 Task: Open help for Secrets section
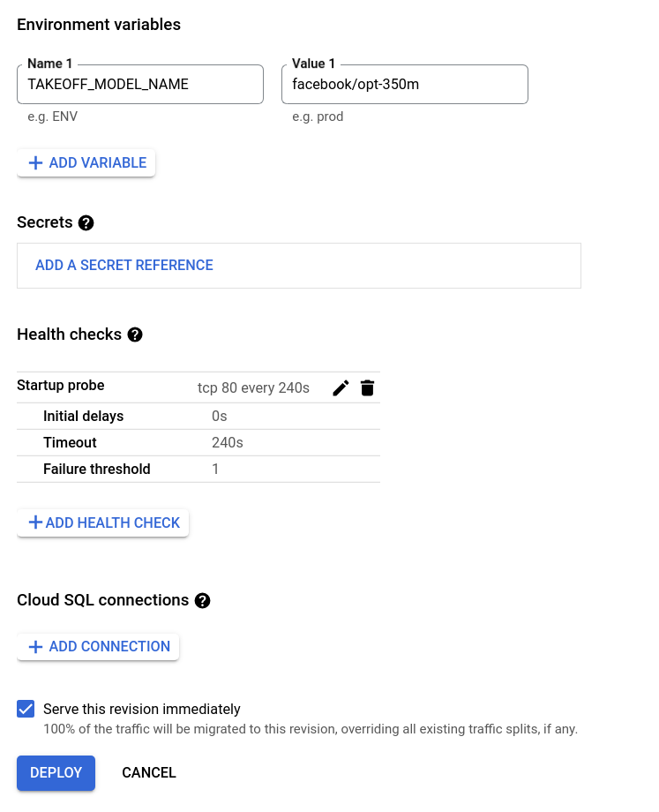coord(86,222)
